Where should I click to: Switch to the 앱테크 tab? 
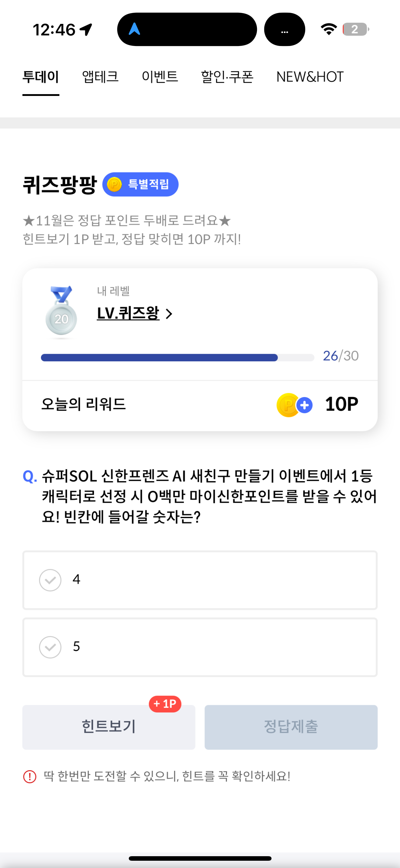pos(100,77)
